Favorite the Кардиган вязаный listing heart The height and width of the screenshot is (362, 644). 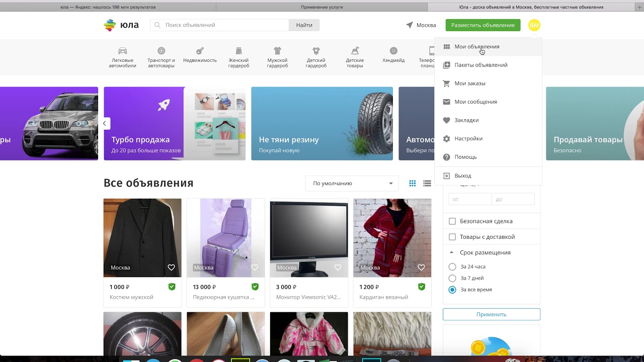coord(421,267)
